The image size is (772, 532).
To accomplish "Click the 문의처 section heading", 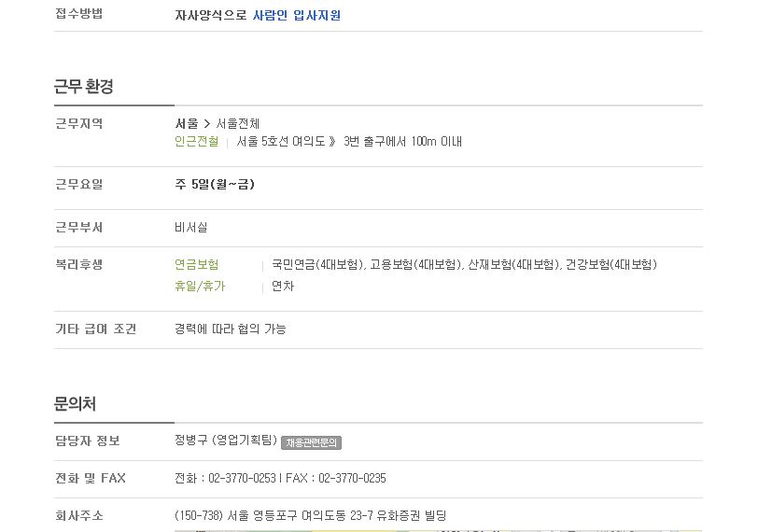I will click(x=75, y=403).
